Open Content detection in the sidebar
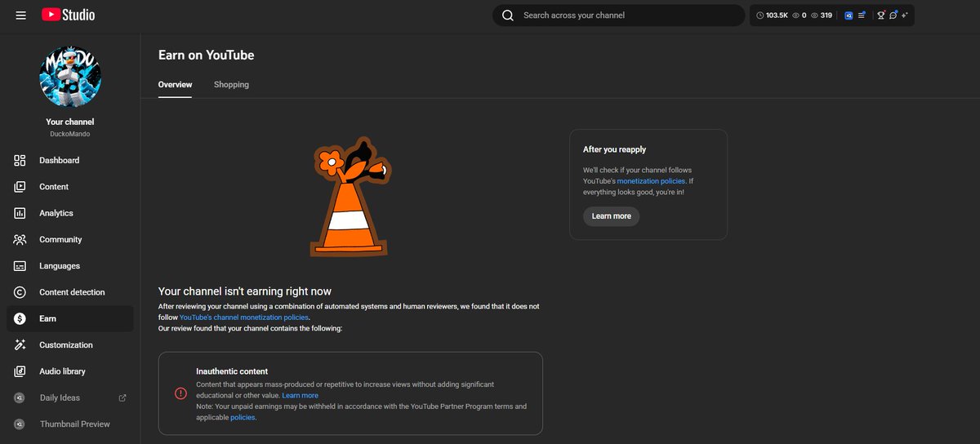Viewport: 980px width, 444px height. click(x=70, y=292)
